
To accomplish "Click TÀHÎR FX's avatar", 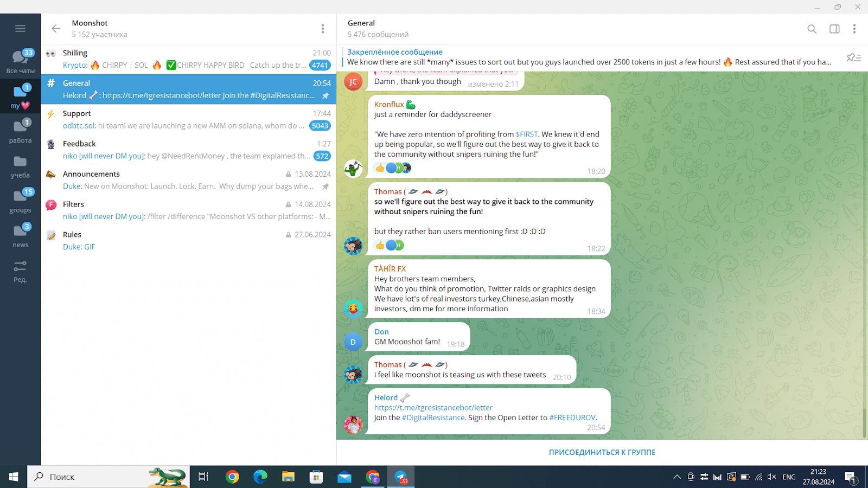I will pyautogui.click(x=353, y=309).
